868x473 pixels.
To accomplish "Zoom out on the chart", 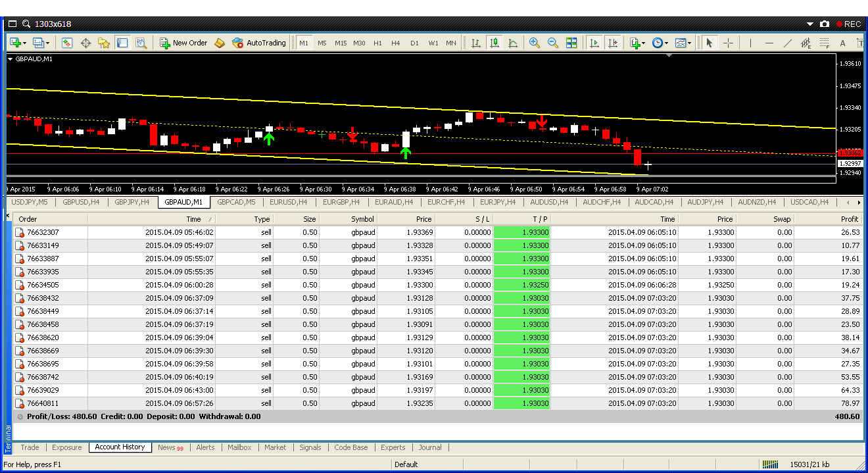I will [x=553, y=43].
